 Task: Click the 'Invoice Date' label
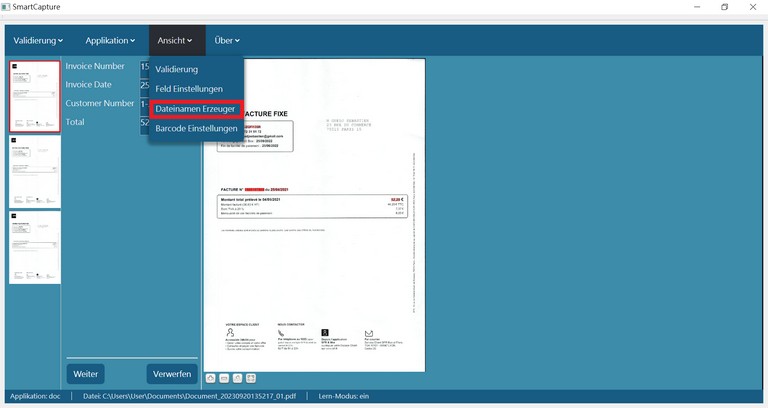click(x=89, y=85)
